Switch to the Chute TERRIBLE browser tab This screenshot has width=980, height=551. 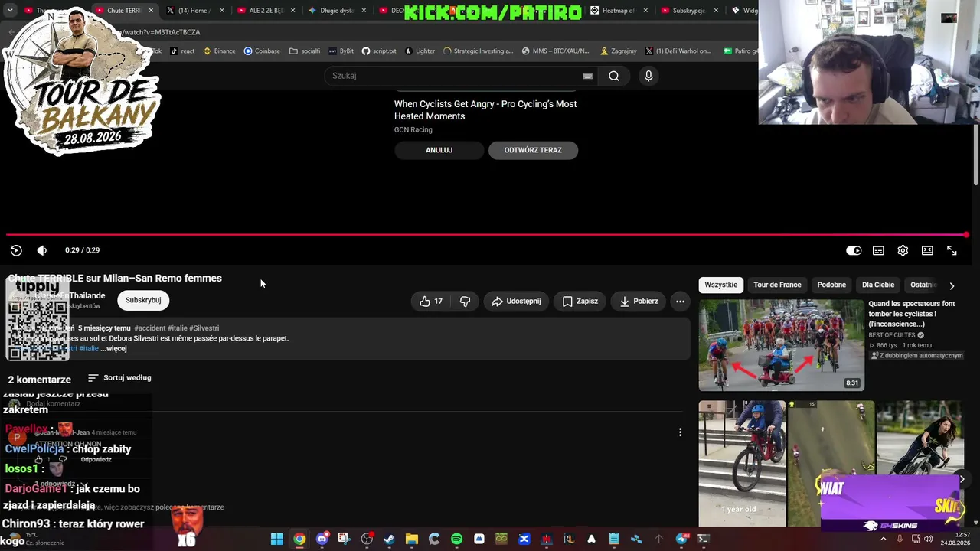click(x=123, y=11)
